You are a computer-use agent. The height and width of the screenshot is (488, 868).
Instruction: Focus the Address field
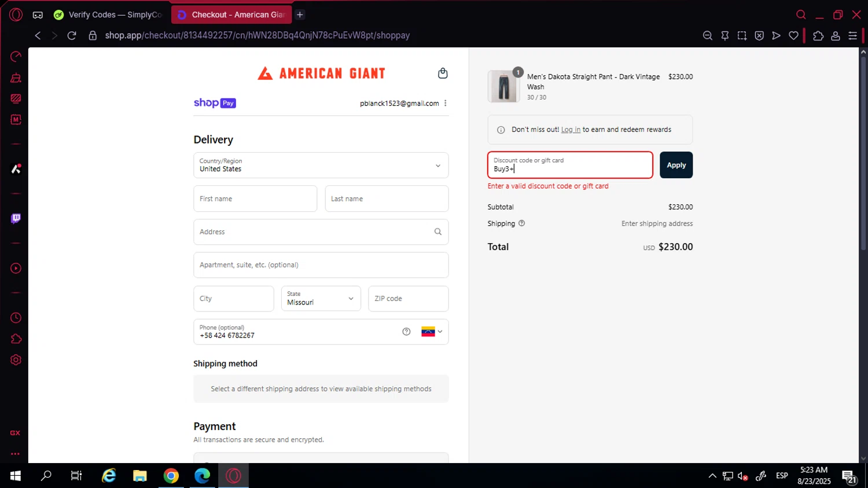click(x=321, y=232)
